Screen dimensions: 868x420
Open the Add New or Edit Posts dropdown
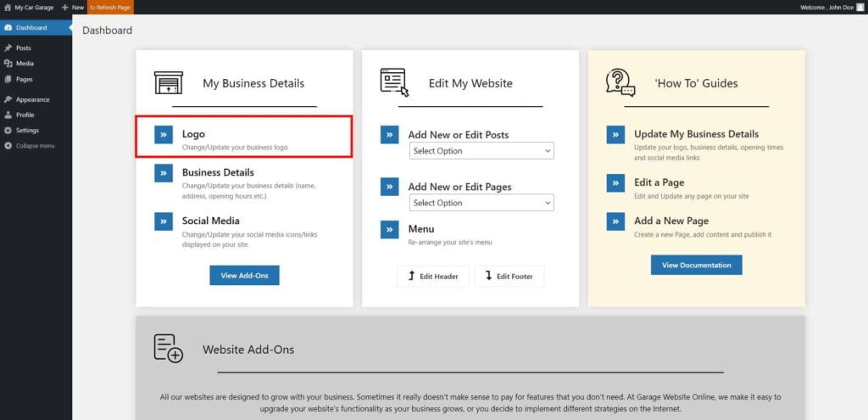point(481,151)
